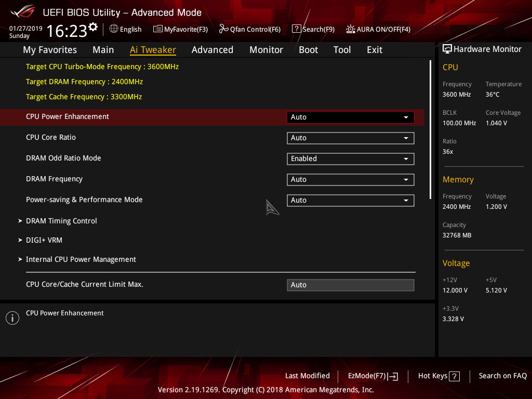Click the CPU temperature value 36°C
Screen dimensions: 532x399
pyautogui.click(x=493, y=95)
